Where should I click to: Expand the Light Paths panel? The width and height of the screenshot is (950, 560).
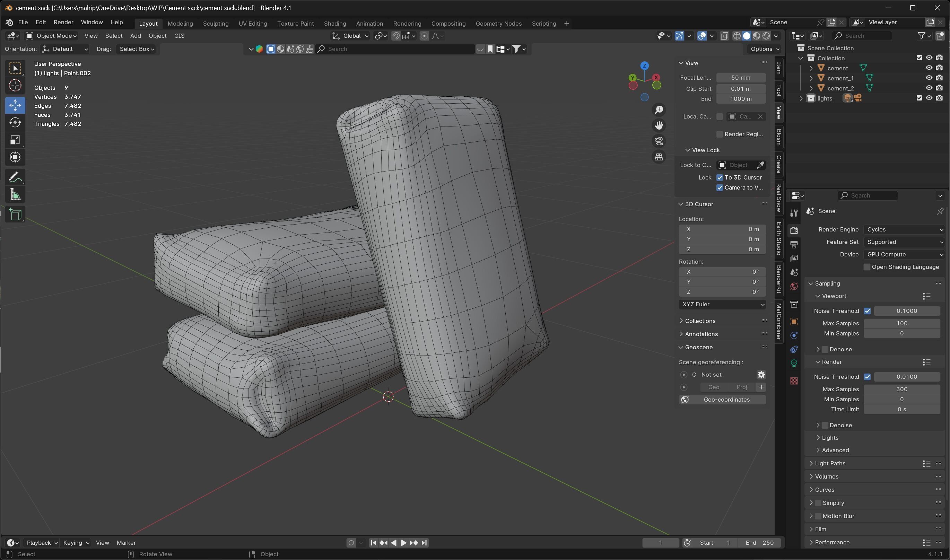830,463
